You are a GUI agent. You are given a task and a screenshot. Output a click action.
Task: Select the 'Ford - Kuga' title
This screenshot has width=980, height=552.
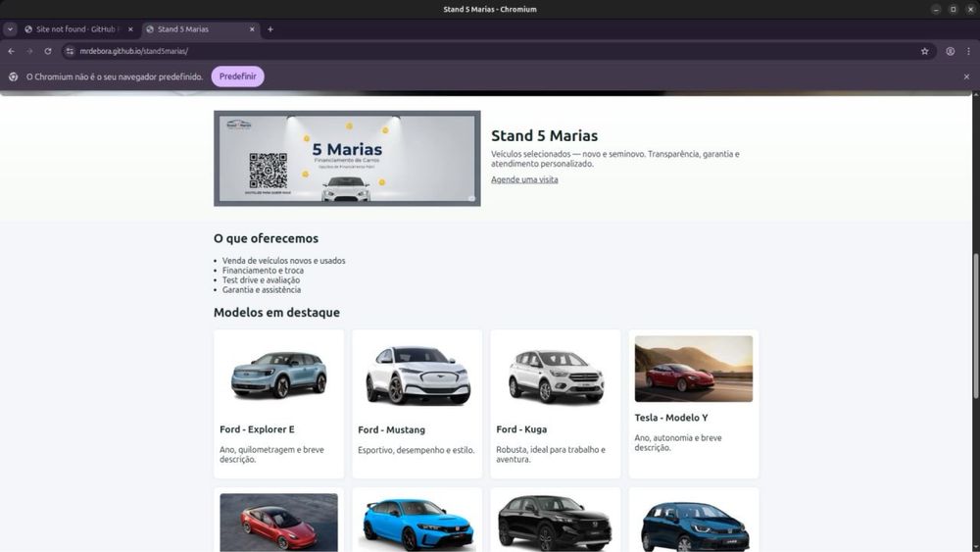point(521,429)
